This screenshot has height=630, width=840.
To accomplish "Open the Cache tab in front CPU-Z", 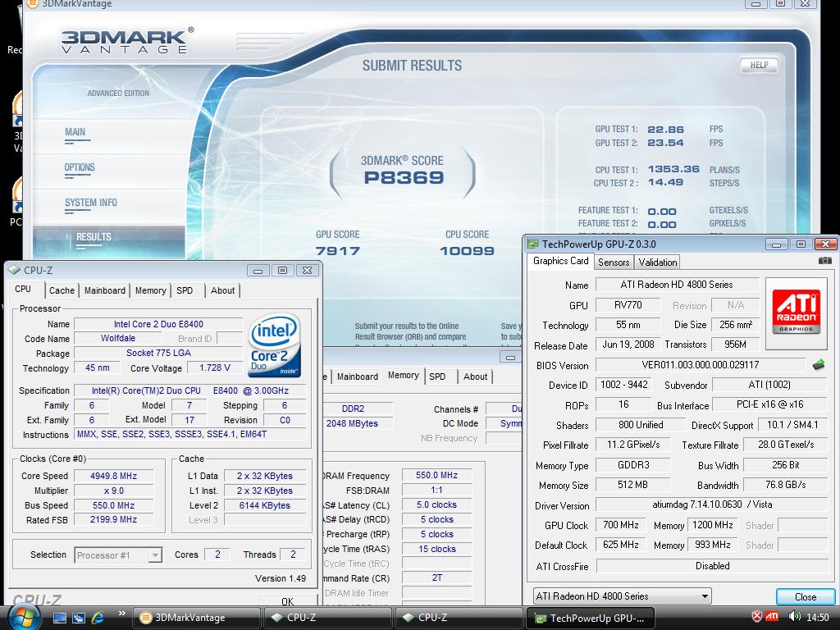I will coord(62,290).
